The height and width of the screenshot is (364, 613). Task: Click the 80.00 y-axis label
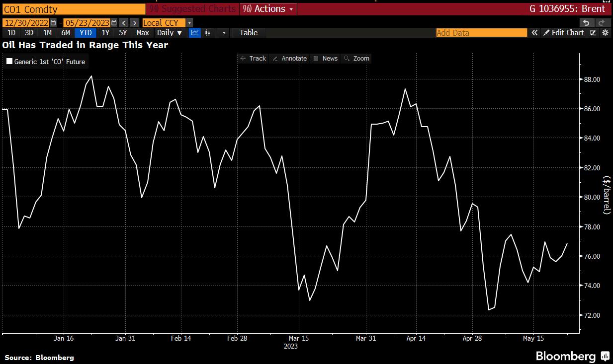[x=591, y=197]
